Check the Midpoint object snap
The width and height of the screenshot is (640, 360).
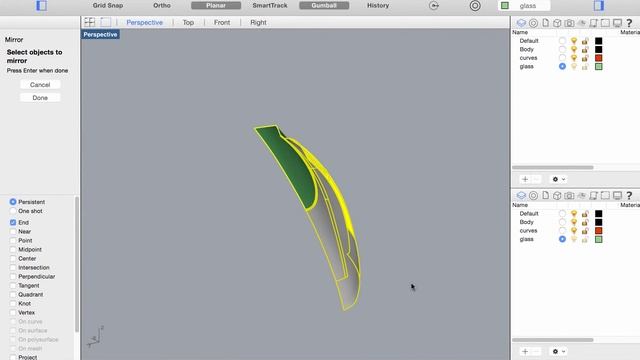point(13,249)
